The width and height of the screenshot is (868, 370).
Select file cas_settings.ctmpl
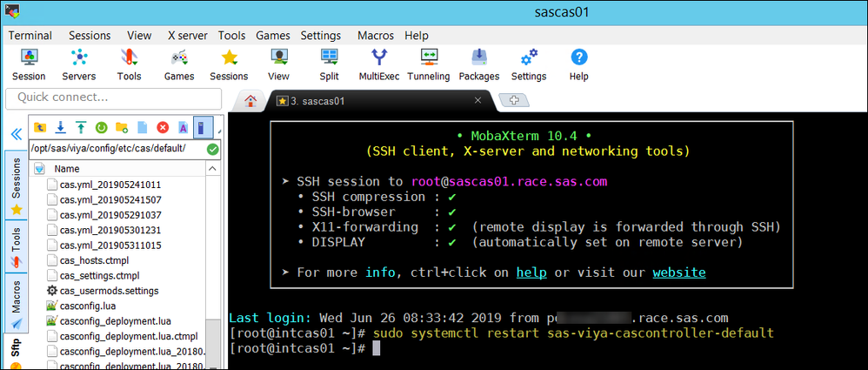click(x=100, y=275)
